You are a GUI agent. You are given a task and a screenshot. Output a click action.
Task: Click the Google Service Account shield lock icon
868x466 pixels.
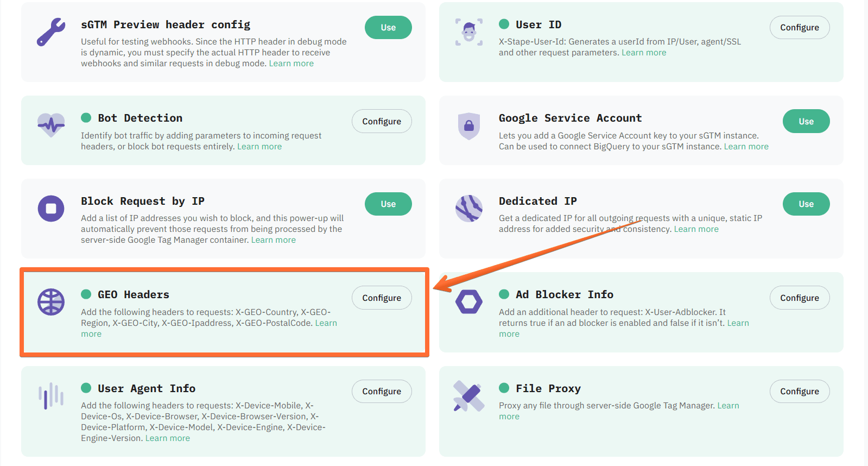pyautogui.click(x=469, y=126)
